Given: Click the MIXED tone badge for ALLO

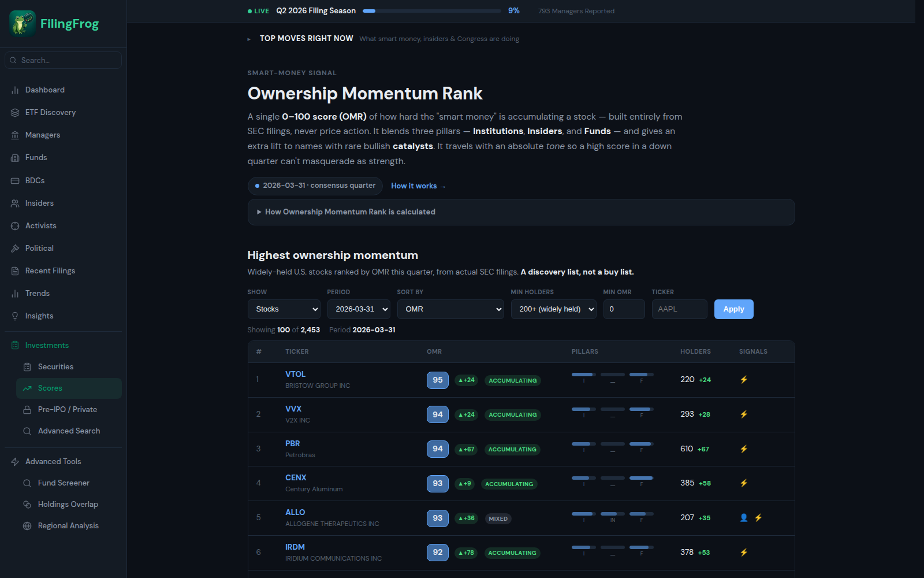Looking at the screenshot, I should 498,519.
